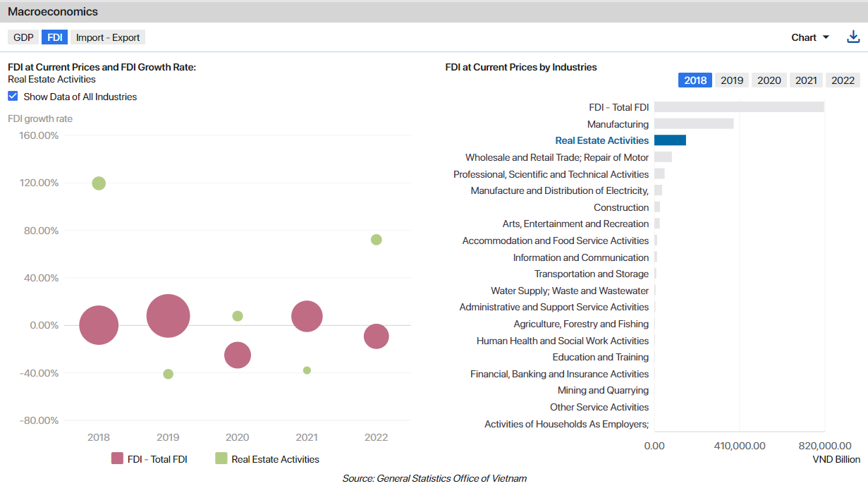Viewport: 868px width, 486px height.
Task: Uncheck Show Data of All Industries
Action: coord(13,97)
